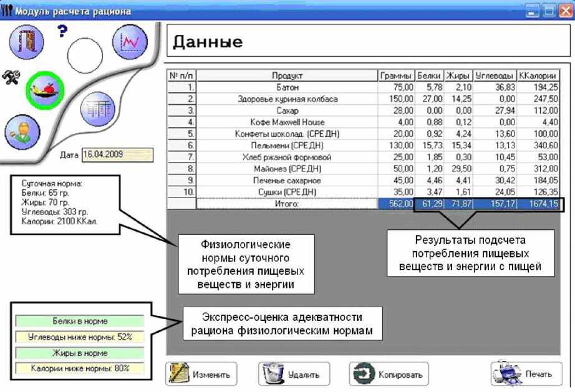
Task: Click the Копировать copy button
Action: pyautogui.click(x=389, y=374)
